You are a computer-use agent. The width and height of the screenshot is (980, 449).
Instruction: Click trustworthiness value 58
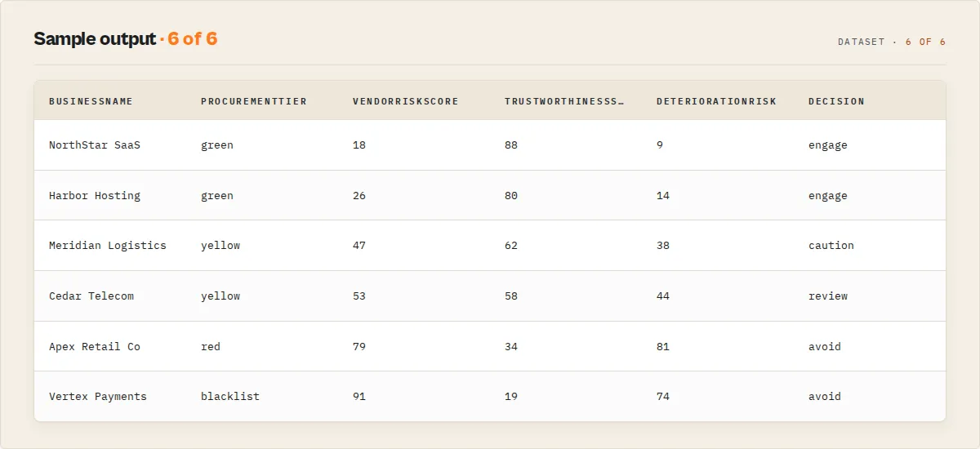[x=511, y=296]
